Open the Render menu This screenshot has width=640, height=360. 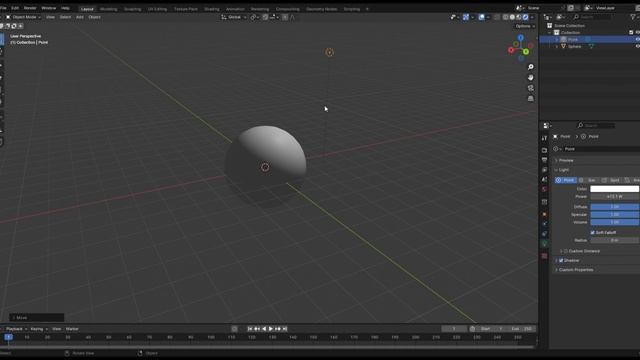(30, 8)
